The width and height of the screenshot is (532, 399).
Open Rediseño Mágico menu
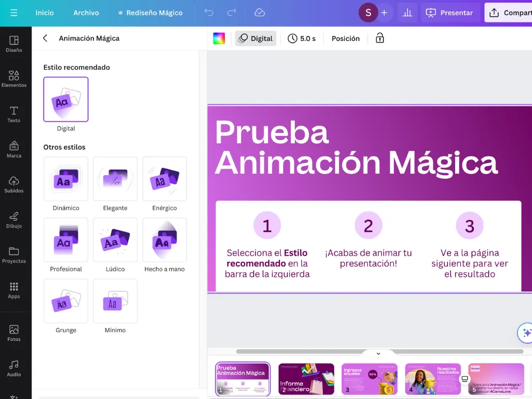click(x=150, y=13)
